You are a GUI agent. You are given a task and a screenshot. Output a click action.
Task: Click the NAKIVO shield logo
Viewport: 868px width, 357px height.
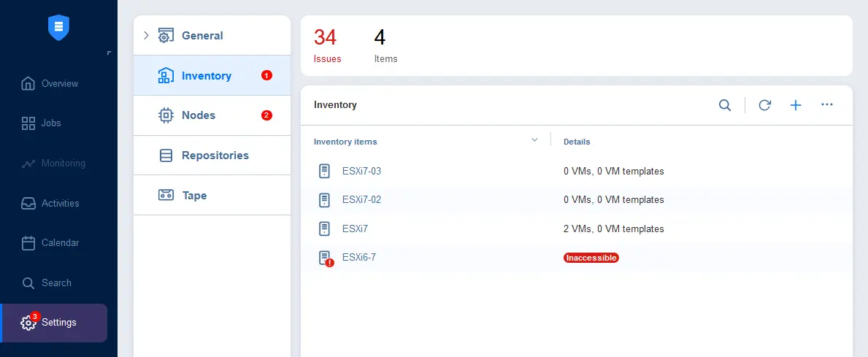pyautogui.click(x=58, y=27)
